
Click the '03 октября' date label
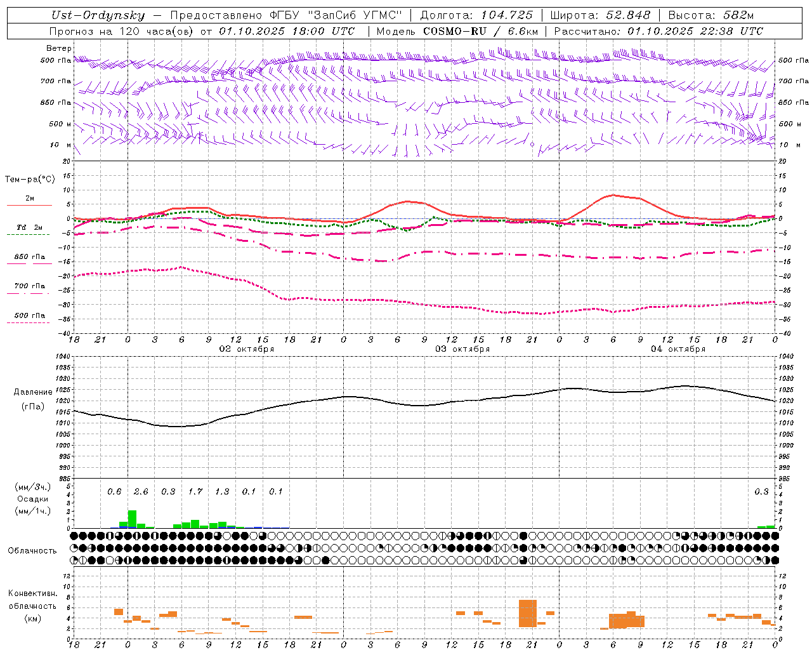462,349
